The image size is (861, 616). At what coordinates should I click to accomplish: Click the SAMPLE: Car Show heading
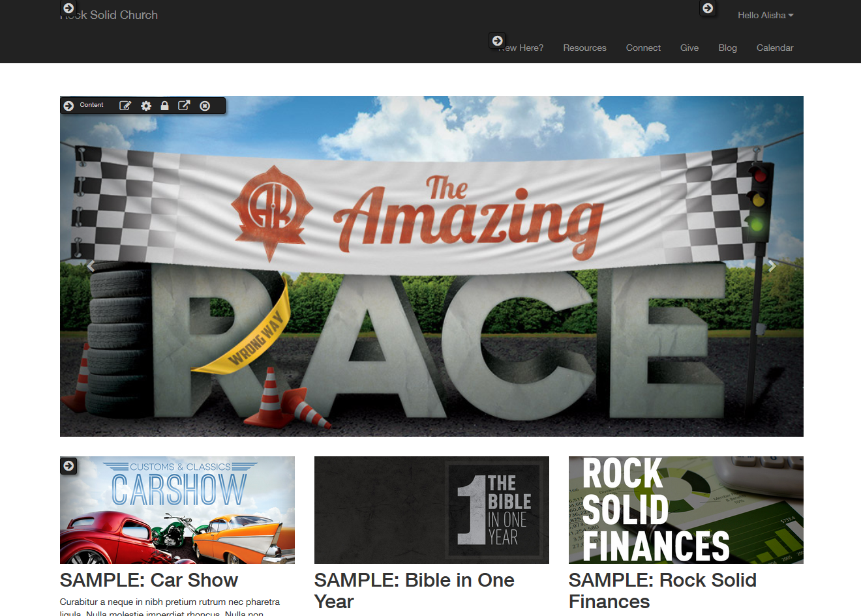pos(149,580)
